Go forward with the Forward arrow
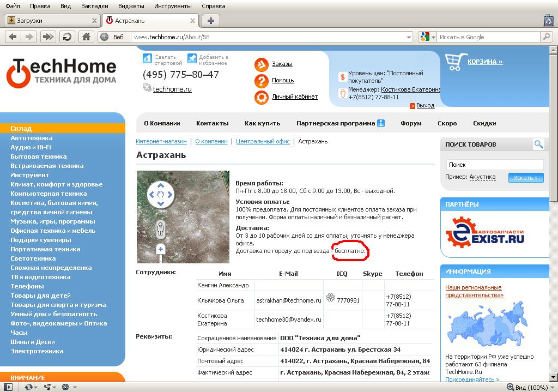This screenshot has height=392, width=558. 29,37
